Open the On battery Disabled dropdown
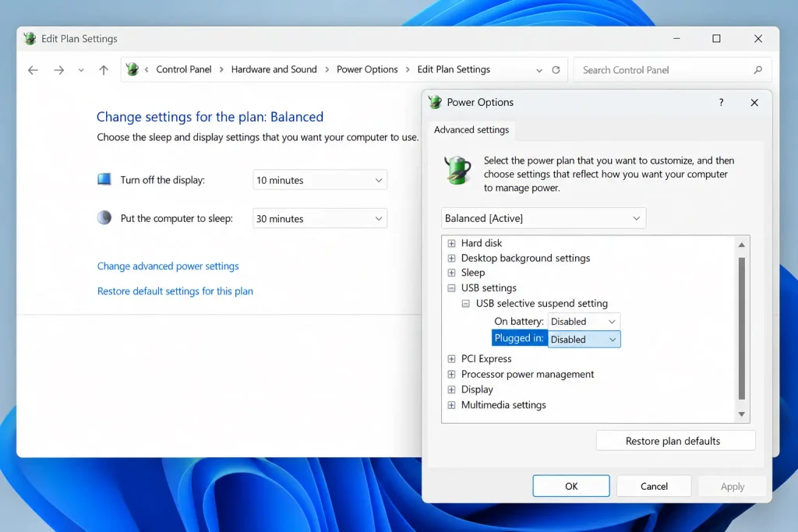The height and width of the screenshot is (532, 798). click(584, 322)
